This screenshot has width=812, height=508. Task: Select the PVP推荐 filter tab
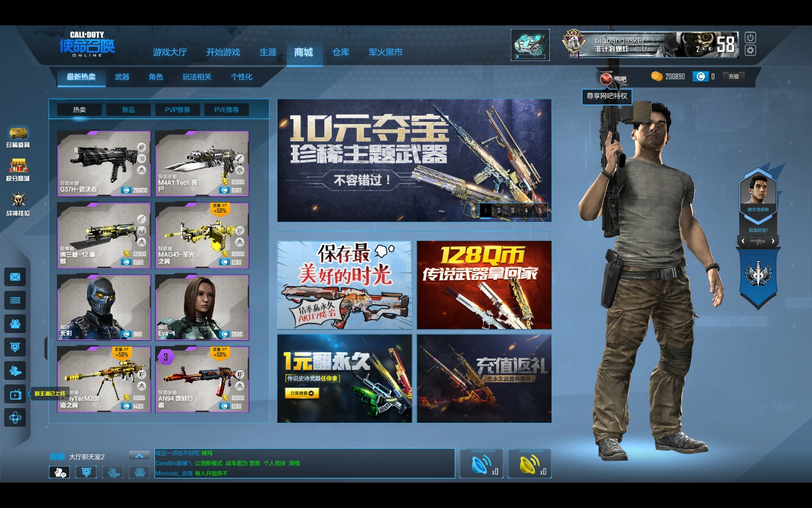[178, 110]
